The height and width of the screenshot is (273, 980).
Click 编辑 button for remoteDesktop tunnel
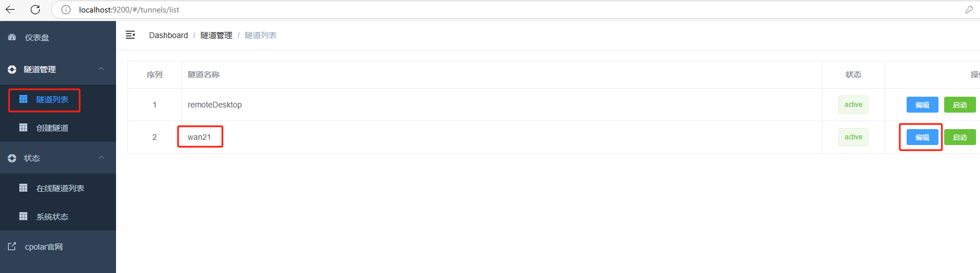(922, 105)
